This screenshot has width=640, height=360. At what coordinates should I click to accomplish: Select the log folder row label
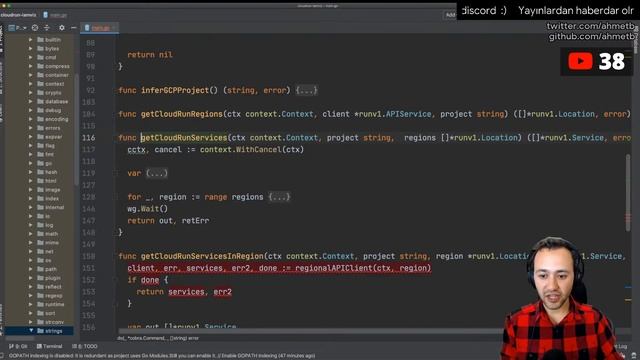[x=49, y=225]
